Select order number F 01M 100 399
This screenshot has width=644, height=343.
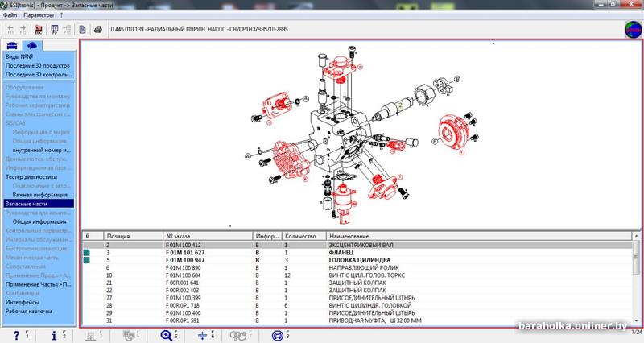pyautogui.click(x=184, y=298)
